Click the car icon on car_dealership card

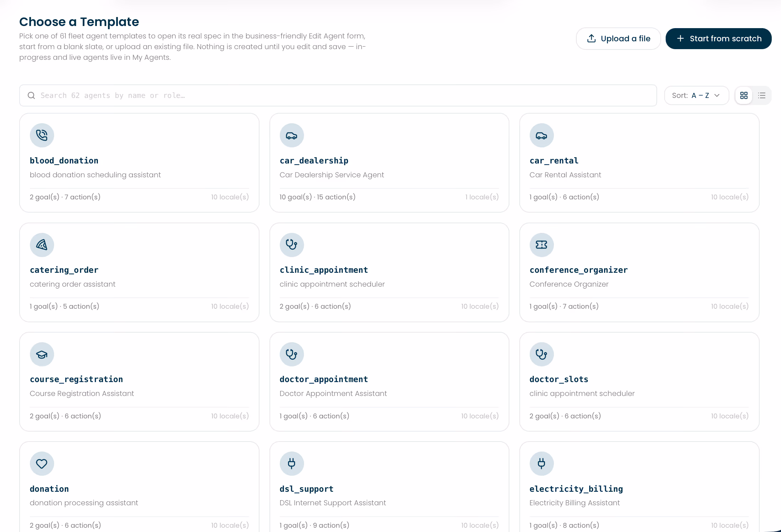pyautogui.click(x=292, y=135)
